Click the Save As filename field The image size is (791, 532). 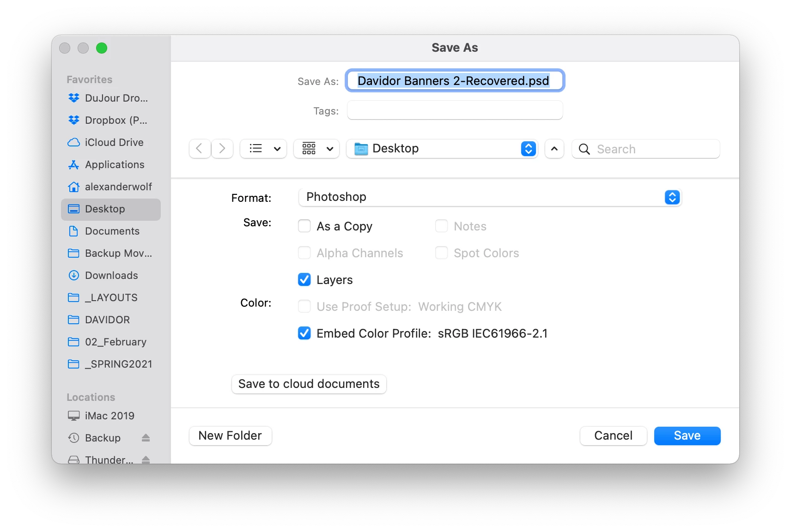point(455,81)
